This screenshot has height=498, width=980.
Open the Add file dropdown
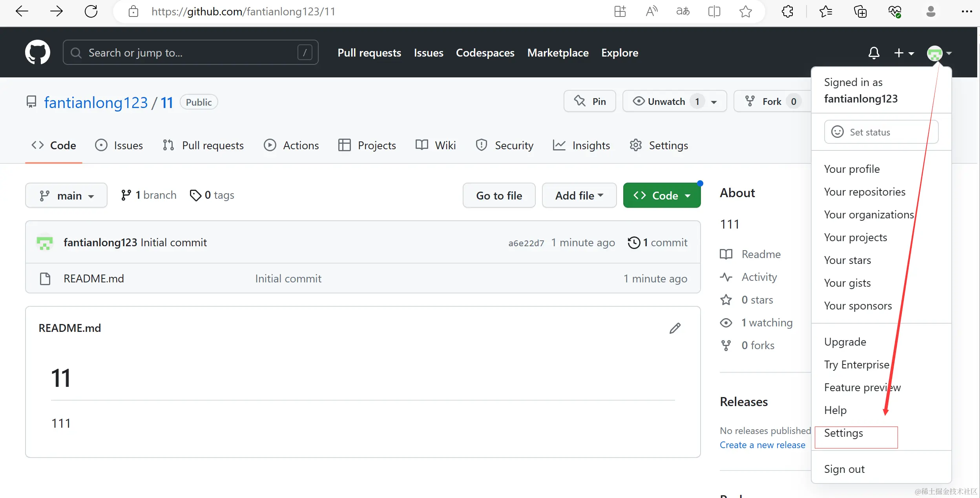(579, 195)
